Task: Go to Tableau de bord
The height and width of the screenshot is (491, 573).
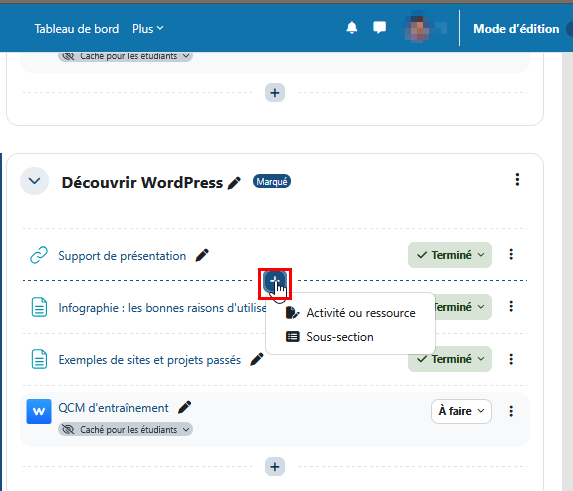Action: click(77, 28)
